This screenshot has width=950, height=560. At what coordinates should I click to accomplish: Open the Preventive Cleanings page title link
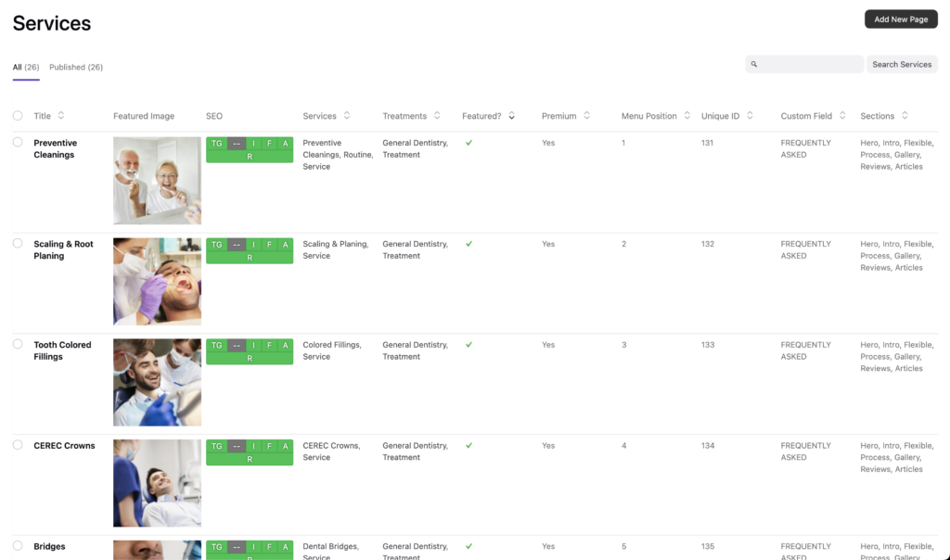[x=55, y=149]
